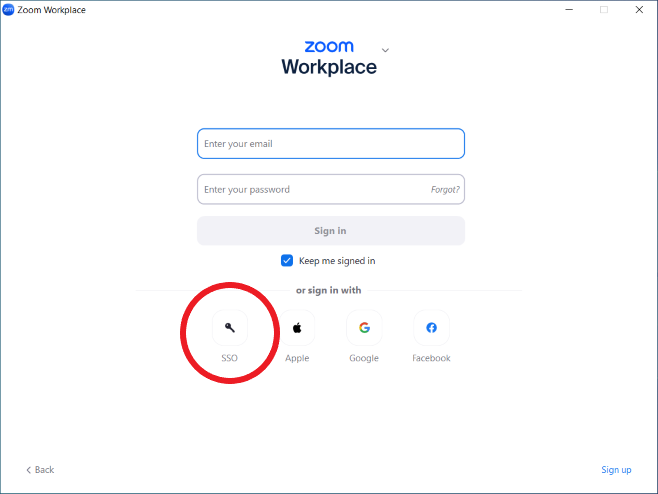
Task: Click the Facebook label text
Action: coord(431,358)
